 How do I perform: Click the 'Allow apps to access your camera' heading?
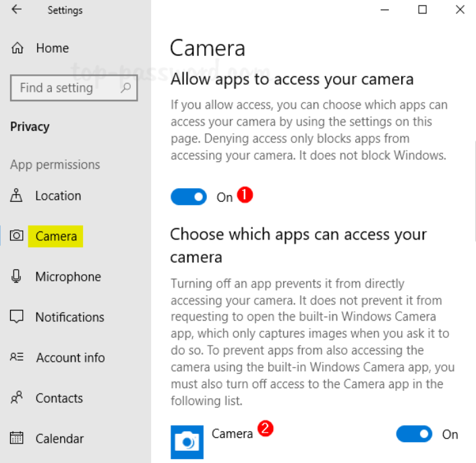click(x=292, y=79)
